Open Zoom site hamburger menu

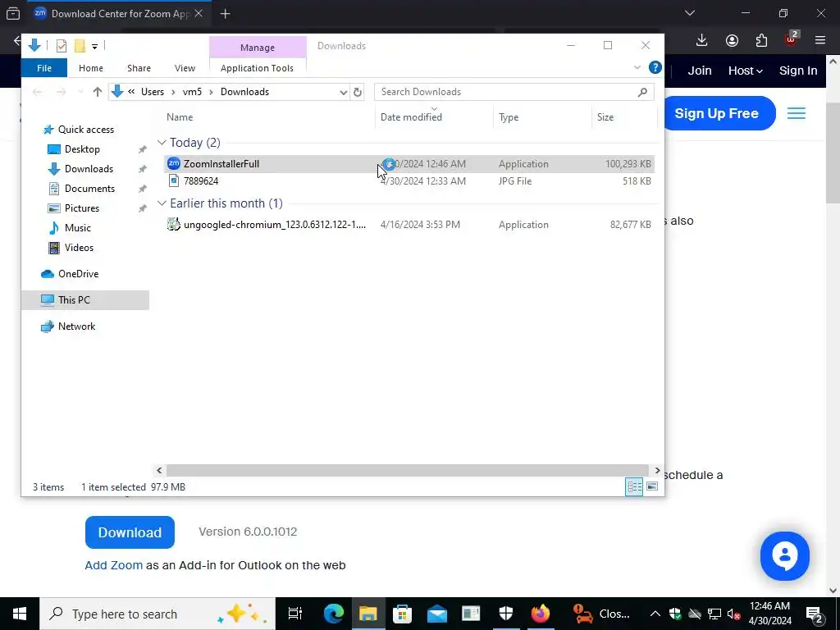(796, 113)
